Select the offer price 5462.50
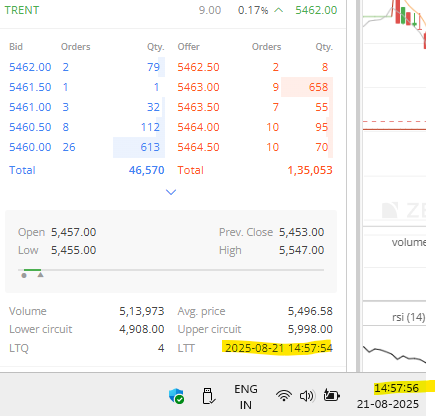Screen dimensions: 436x416 pos(198,67)
